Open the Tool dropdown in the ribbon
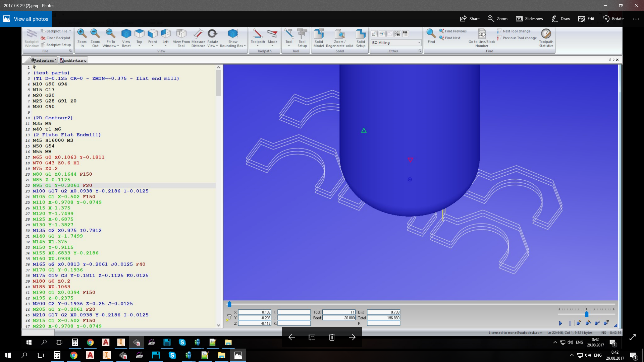 click(x=289, y=46)
